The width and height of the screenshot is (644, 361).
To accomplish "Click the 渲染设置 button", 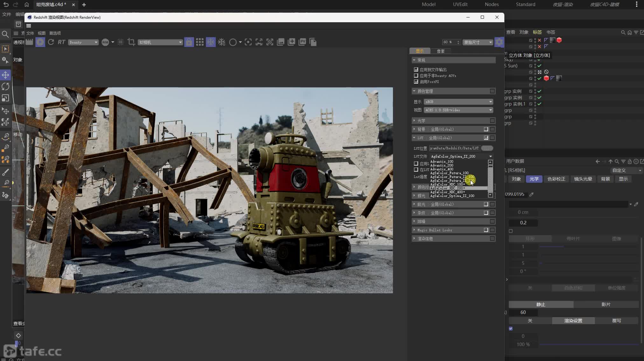I will click(573, 321).
